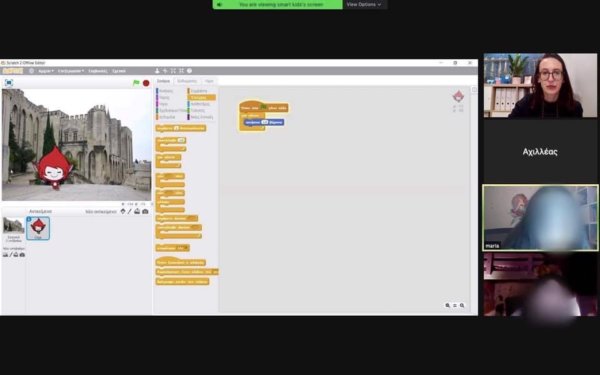The height and width of the screenshot is (375, 600).
Task: Open the Sounds tab
Action: pos(209,81)
